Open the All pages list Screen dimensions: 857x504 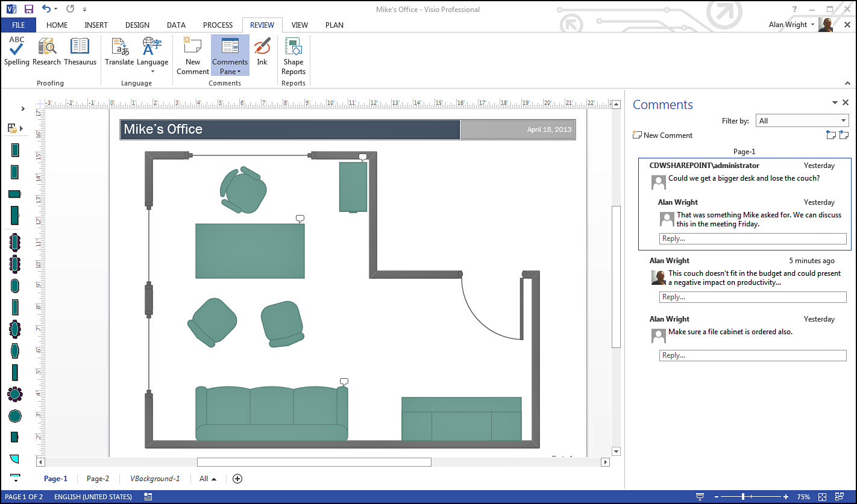tap(207, 479)
